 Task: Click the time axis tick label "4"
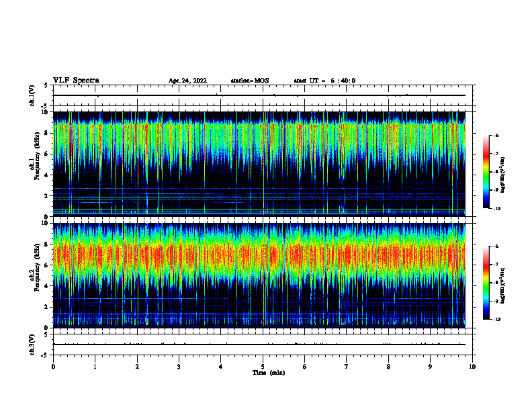[221, 367]
